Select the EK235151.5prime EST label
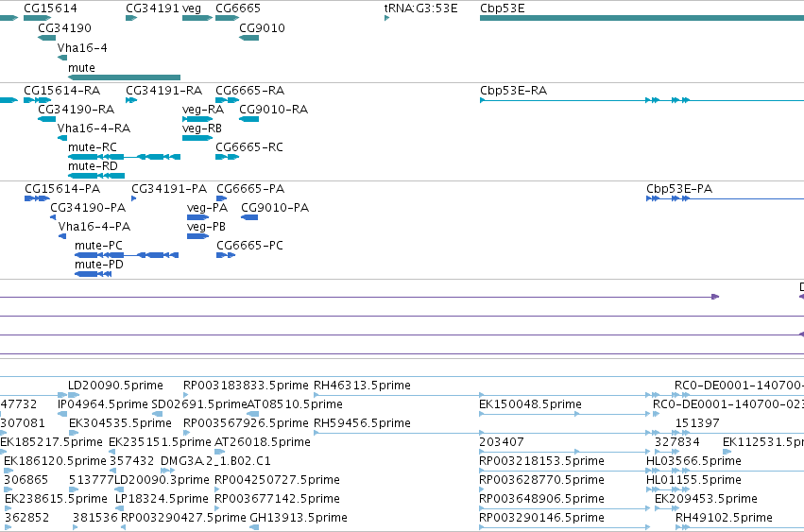 [x=160, y=442]
